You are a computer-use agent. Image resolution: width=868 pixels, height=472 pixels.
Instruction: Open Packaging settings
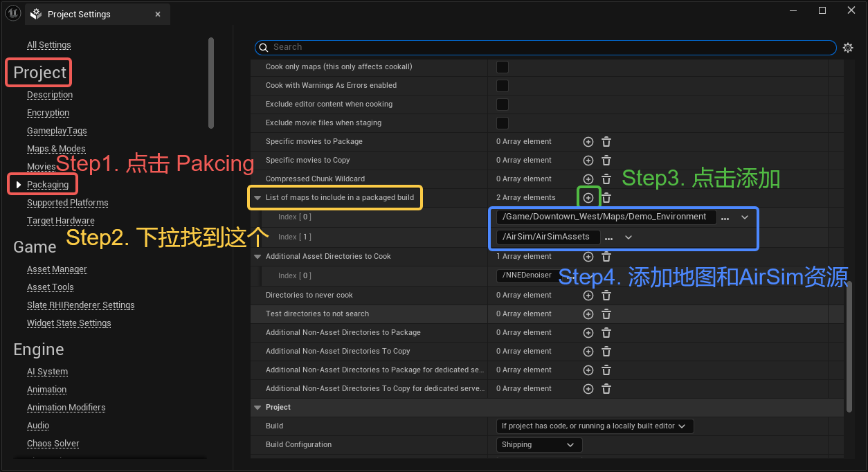tap(48, 185)
